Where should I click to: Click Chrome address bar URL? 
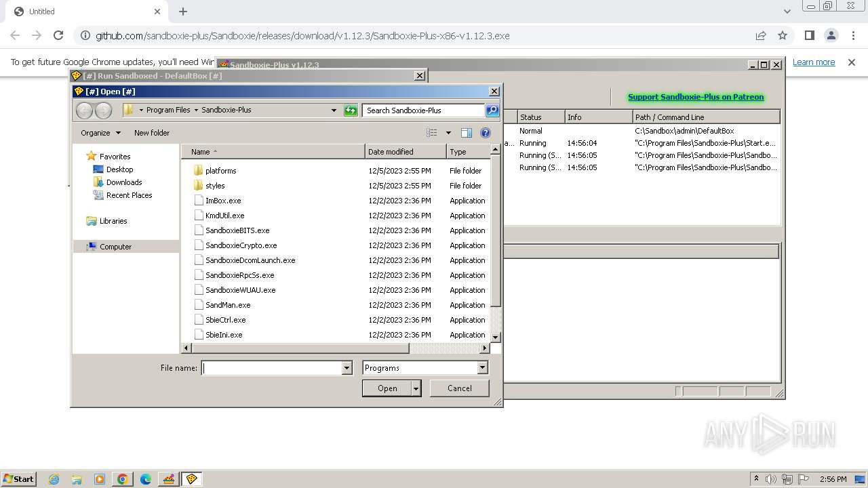(302, 35)
